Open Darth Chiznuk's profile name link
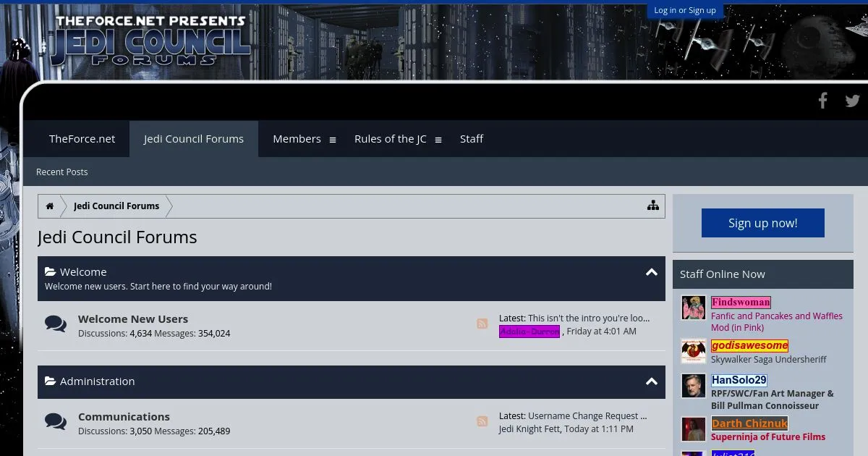Viewport: 868px width, 456px height. 749,423
